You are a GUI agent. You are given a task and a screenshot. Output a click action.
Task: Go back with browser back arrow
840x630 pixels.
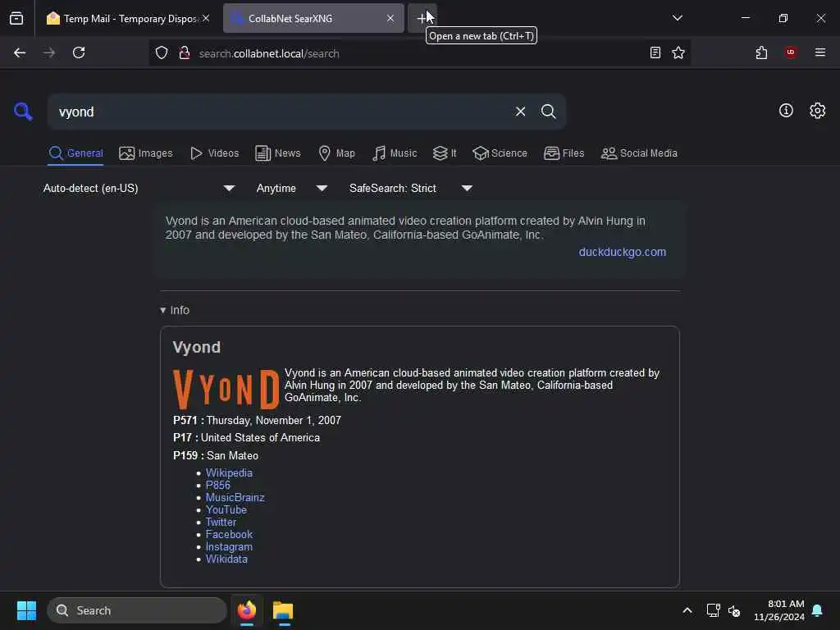(x=20, y=52)
